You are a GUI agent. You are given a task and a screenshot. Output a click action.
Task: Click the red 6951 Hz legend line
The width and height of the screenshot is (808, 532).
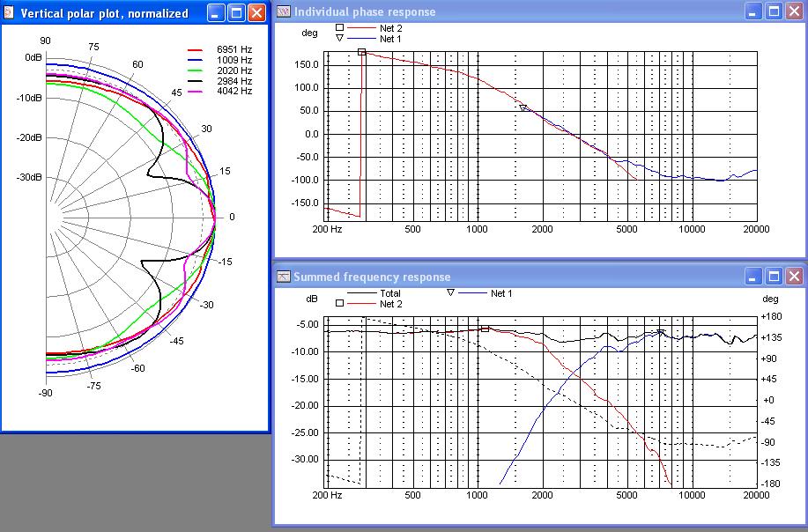[196, 51]
